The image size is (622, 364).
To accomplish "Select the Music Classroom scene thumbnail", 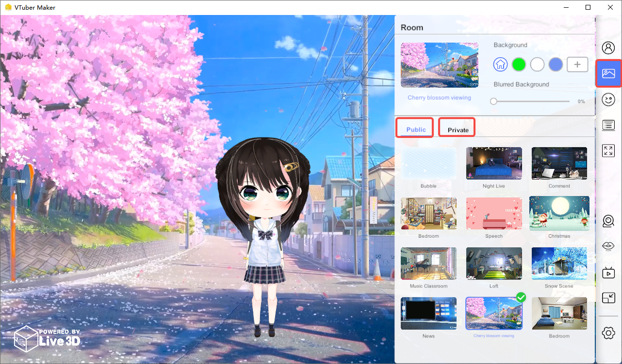I will point(428,263).
